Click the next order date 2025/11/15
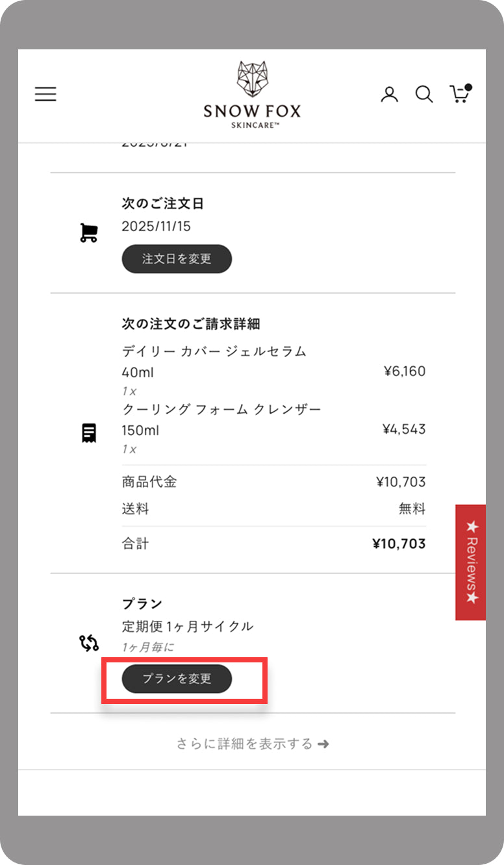Image resolution: width=504 pixels, height=865 pixels. (x=156, y=227)
